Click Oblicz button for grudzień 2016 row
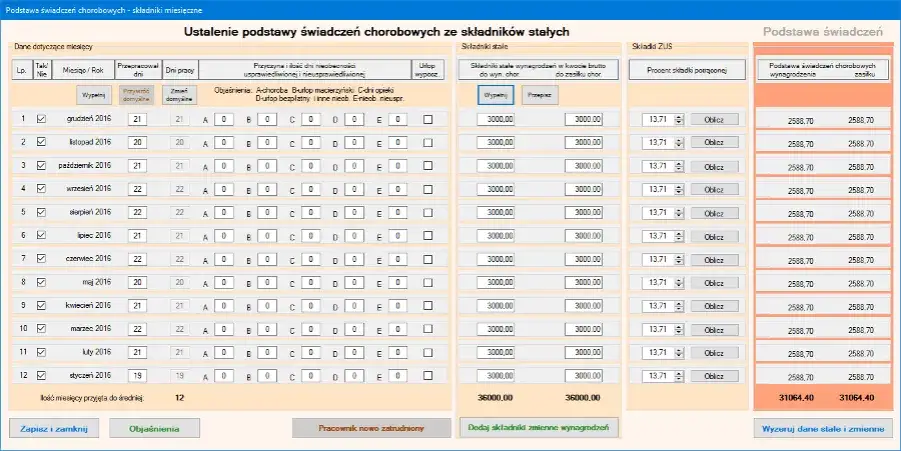The height and width of the screenshot is (451, 901). point(714,119)
